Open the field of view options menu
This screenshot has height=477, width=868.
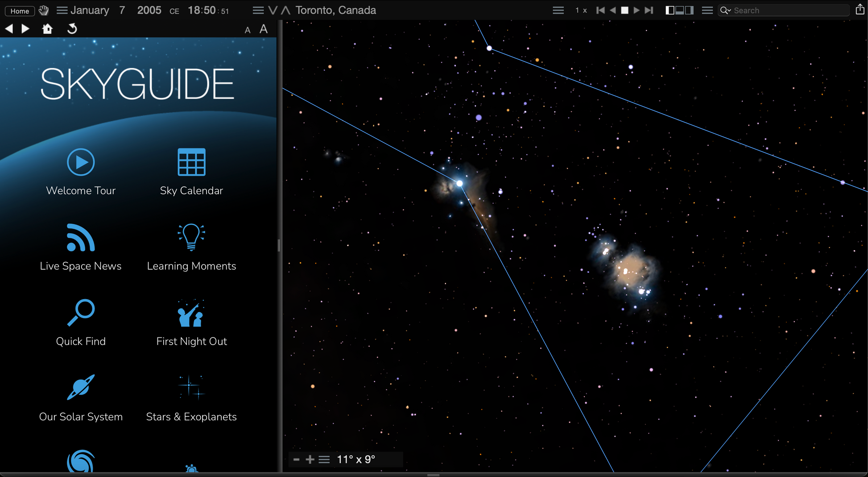click(x=324, y=460)
